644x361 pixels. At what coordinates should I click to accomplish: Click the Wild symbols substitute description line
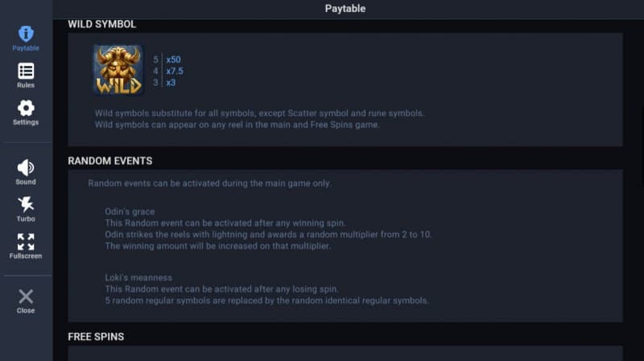tap(259, 113)
